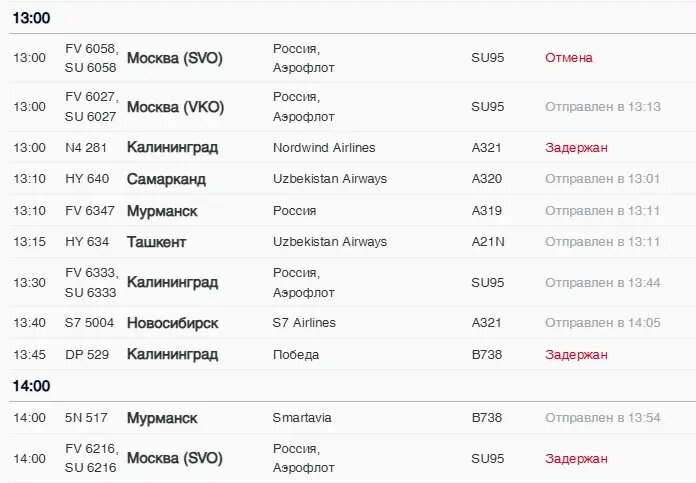Screen dimensions: 696x483
Task: Select flight number DP 529
Action: [87, 355]
